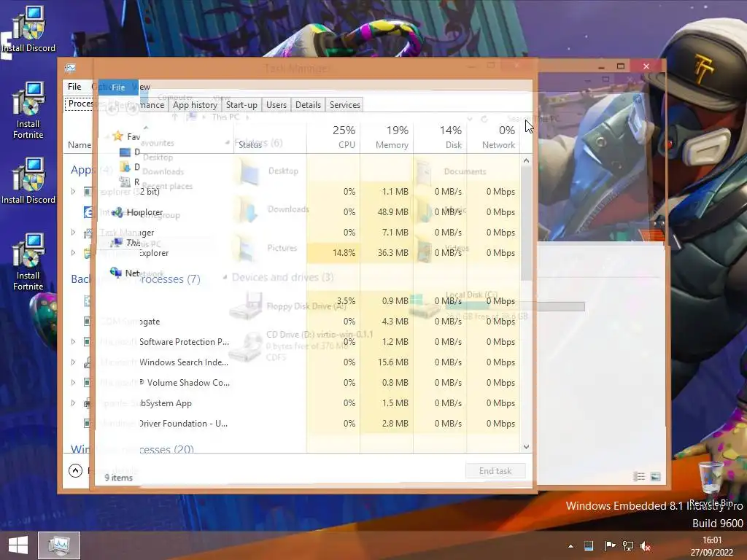Expand the Task Manager process row
This screenshot has height=560, width=747.
tap(73, 233)
